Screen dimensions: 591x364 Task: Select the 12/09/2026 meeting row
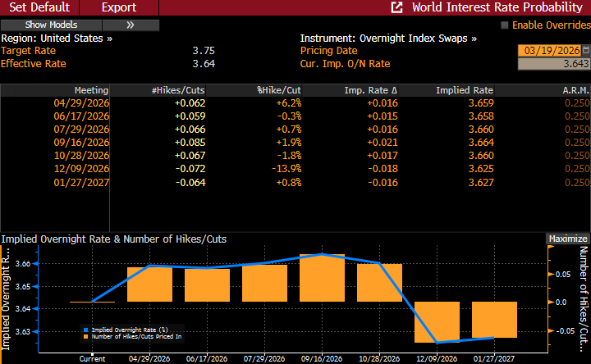point(80,168)
